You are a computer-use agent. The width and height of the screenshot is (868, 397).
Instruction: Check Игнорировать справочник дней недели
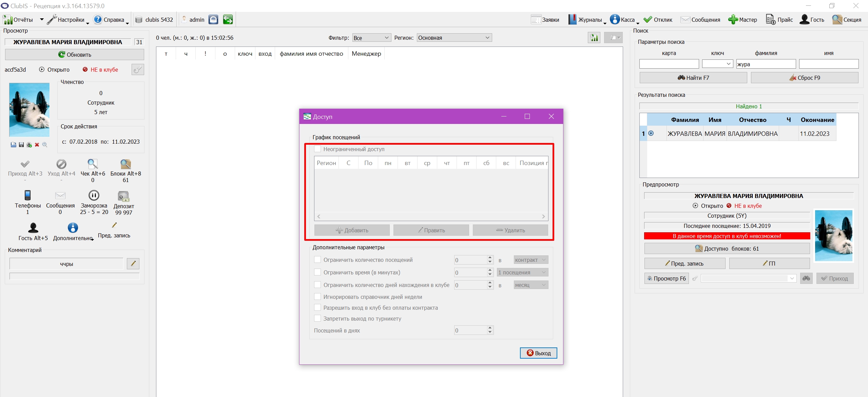[x=317, y=296]
